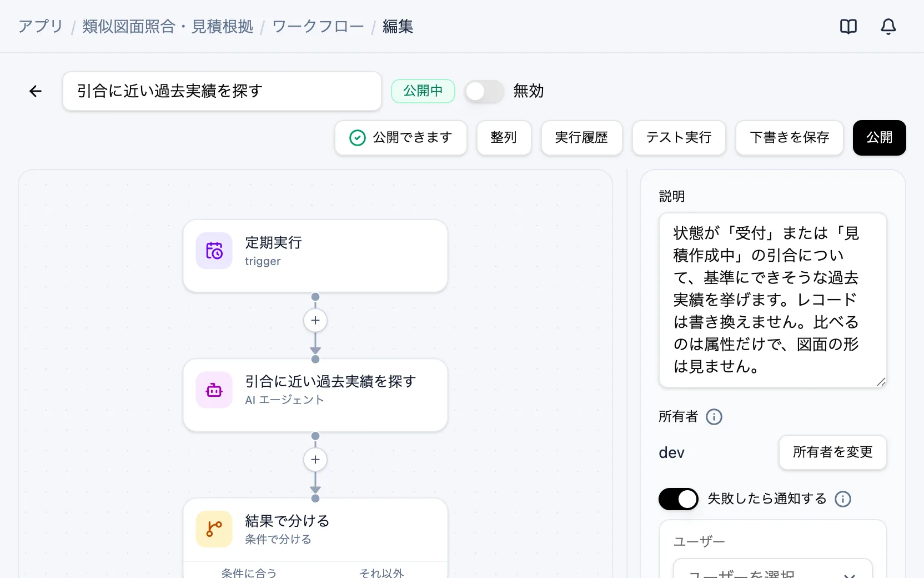Click the black 公開 button
This screenshot has width=924, height=578.
879,138
